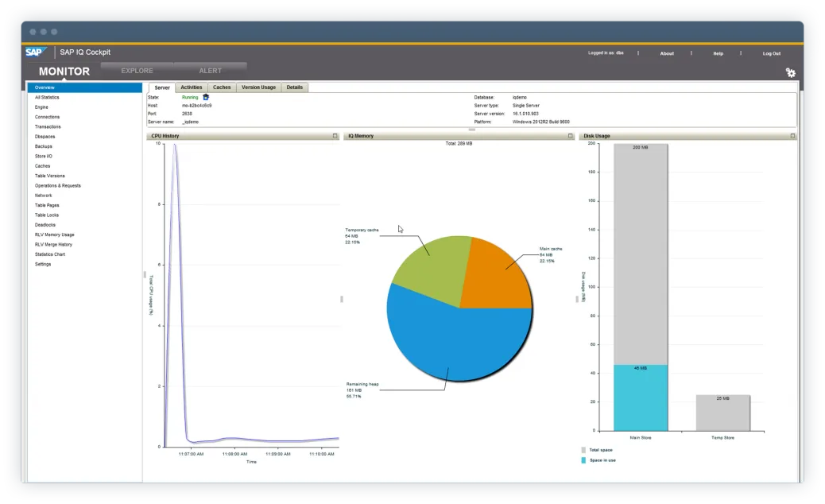
Task: Open the settings gears icon
Action: (790, 72)
